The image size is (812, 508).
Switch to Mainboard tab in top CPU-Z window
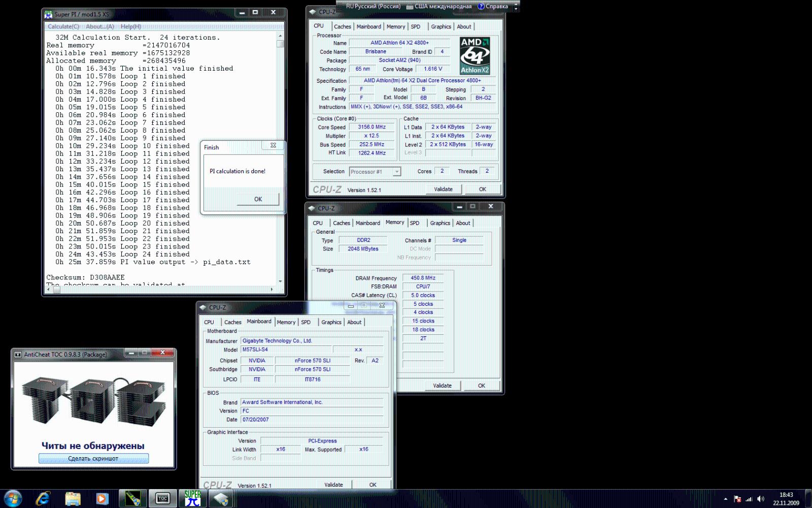(x=368, y=26)
